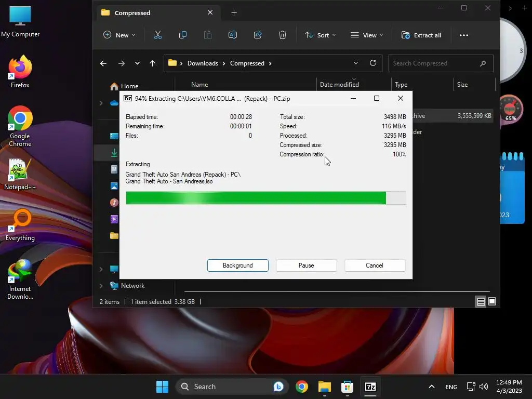This screenshot has height=399, width=532.
Task: Open the clock and date flyout
Action: 509,387
